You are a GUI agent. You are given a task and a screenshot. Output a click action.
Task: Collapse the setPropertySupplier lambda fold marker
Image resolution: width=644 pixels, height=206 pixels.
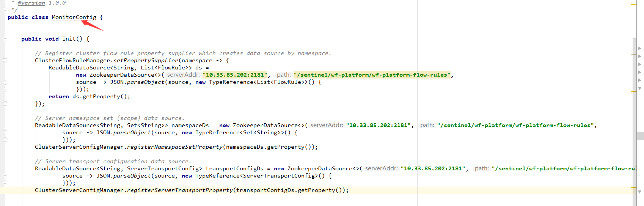pyautogui.click(x=5, y=60)
